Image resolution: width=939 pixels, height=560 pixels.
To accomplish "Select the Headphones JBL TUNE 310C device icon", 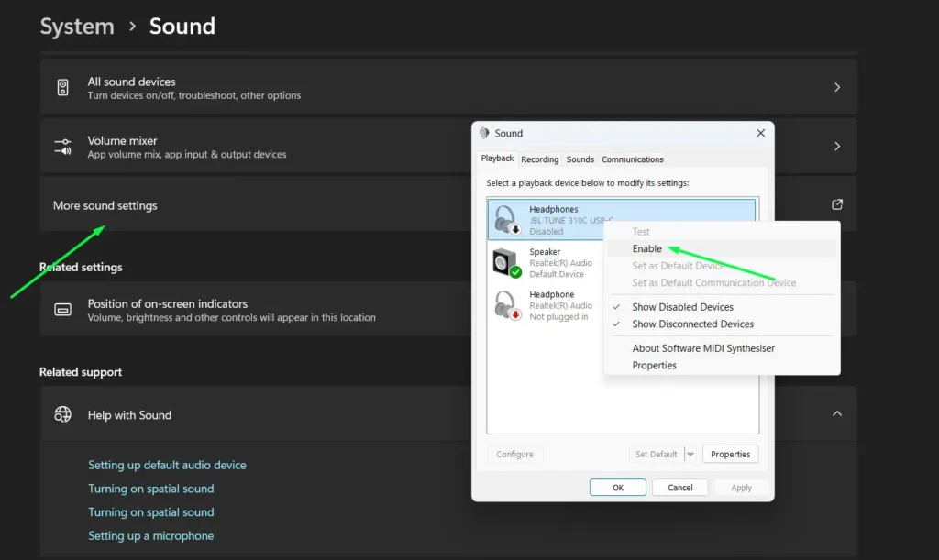I will 503,218.
